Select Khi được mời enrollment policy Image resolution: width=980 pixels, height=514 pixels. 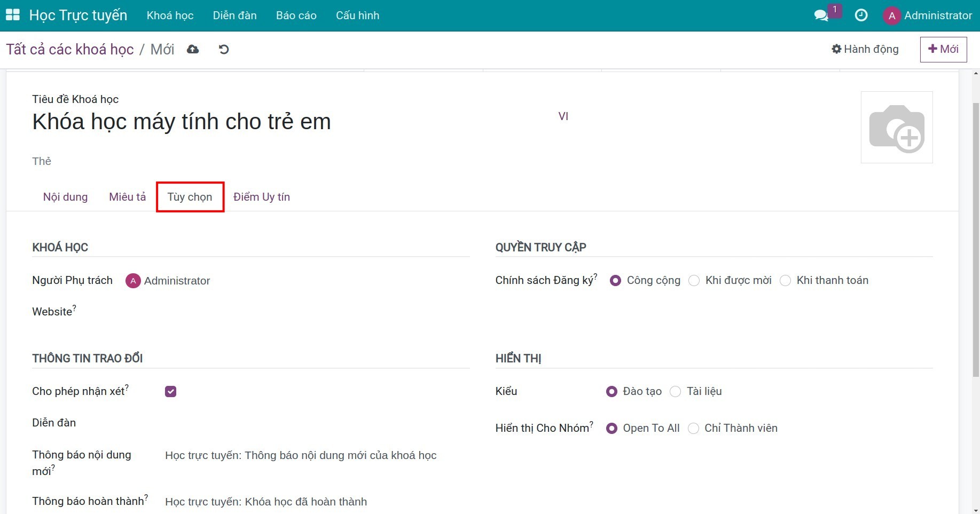694,281
